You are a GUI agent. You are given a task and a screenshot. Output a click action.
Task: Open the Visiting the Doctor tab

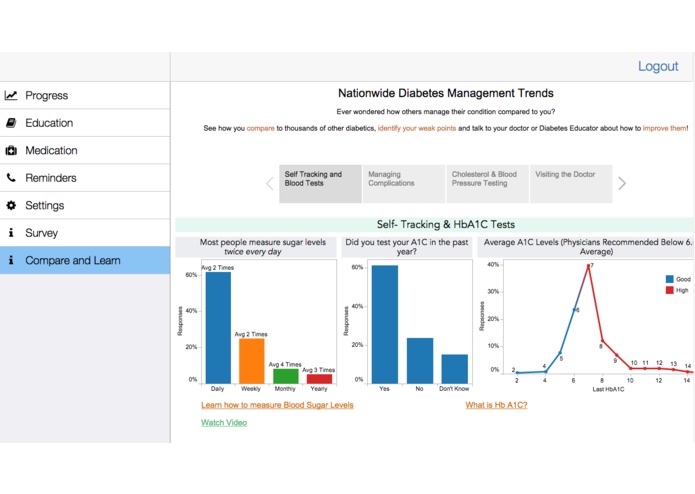(x=571, y=184)
